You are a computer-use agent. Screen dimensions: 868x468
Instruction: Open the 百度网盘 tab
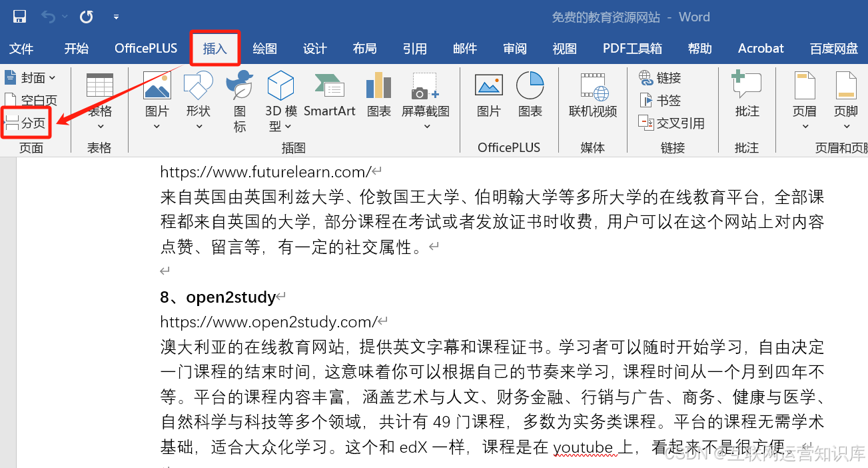click(834, 49)
